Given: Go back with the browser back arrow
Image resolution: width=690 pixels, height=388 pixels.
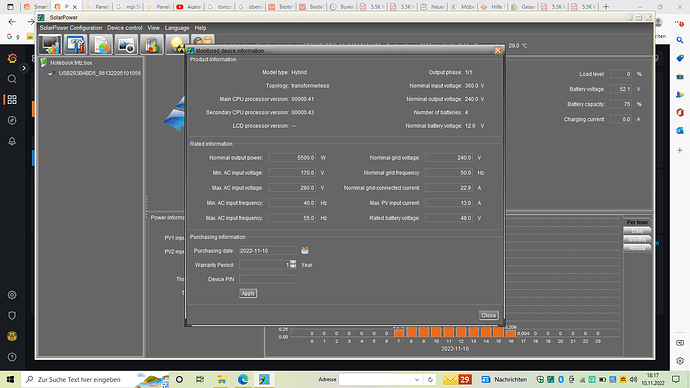Looking at the screenshot, I should (12, 22).
